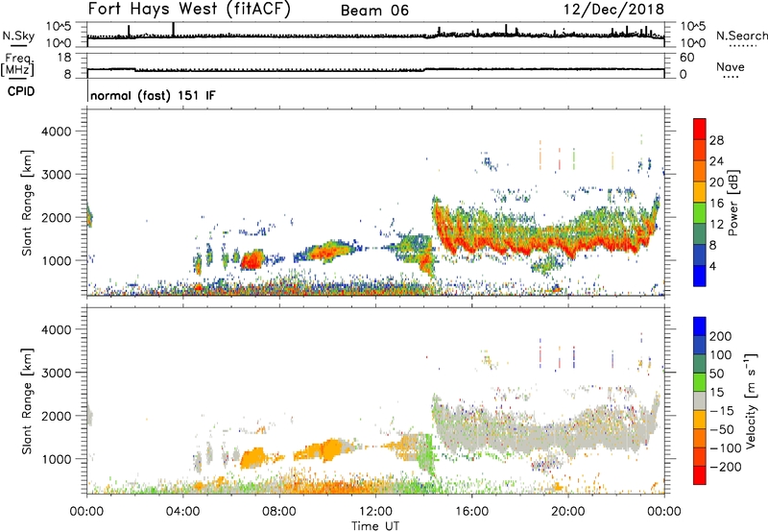Click the 08:00 time tick label

(x=279, y=512)
